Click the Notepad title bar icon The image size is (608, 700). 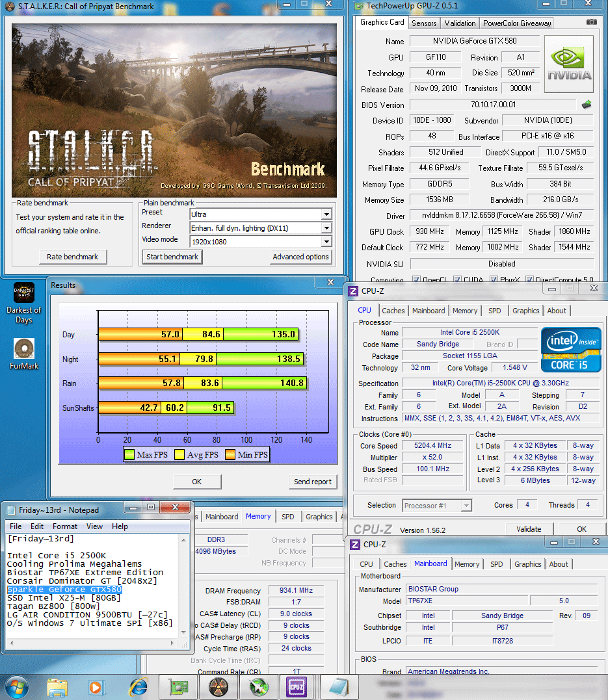pyautogui.click(x=10, y=510)
